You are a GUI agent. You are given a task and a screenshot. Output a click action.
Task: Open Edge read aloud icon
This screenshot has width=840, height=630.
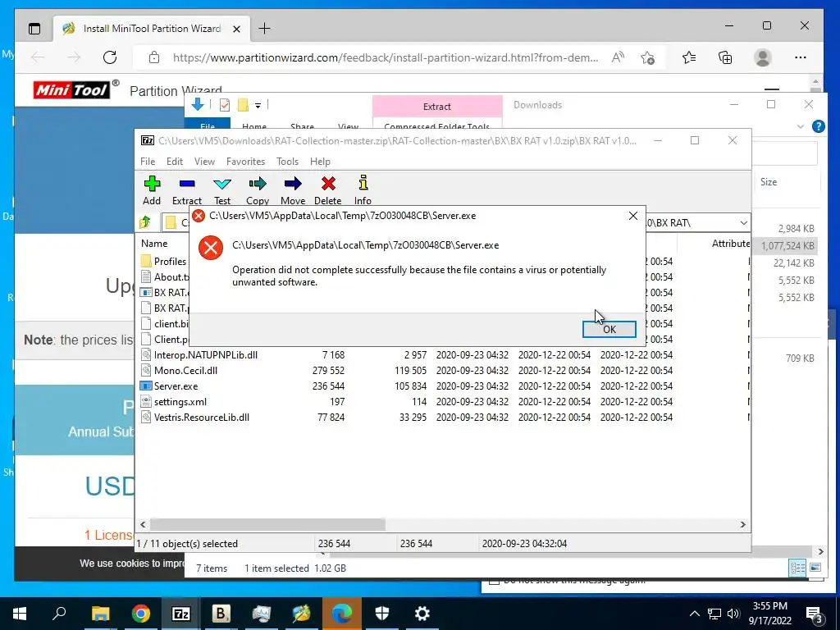point(618,57)
